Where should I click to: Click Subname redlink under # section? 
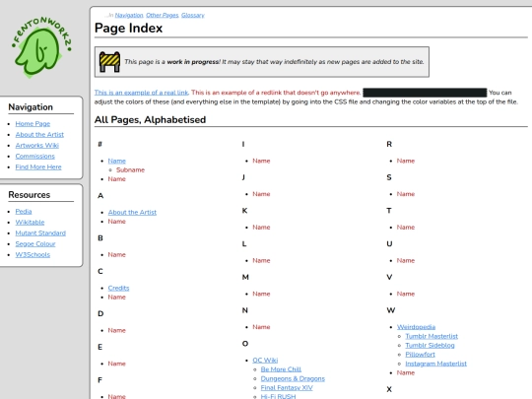click(x=130, y=170)
